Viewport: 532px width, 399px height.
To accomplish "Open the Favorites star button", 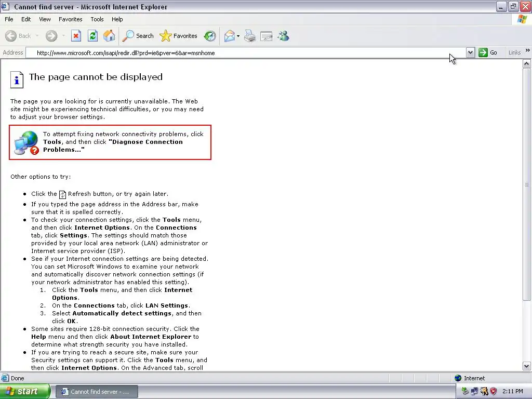I will click(179, 36).
